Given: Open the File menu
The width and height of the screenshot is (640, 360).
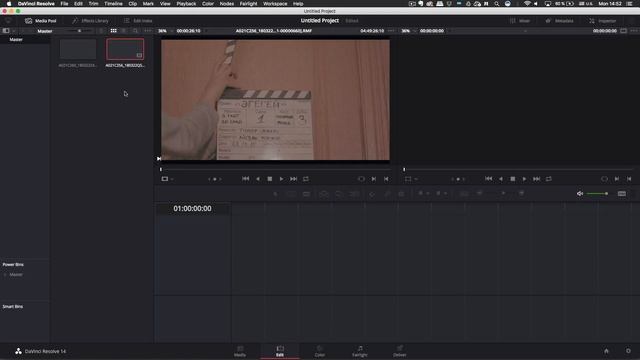Looking at the screenshot, I should 64,4.
